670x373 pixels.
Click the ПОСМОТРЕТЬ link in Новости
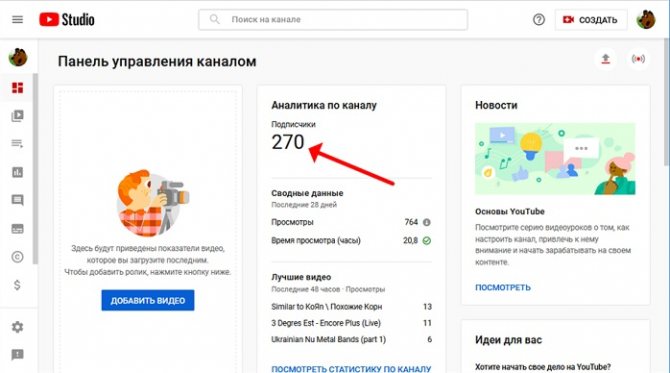click(x=503, y=288)
